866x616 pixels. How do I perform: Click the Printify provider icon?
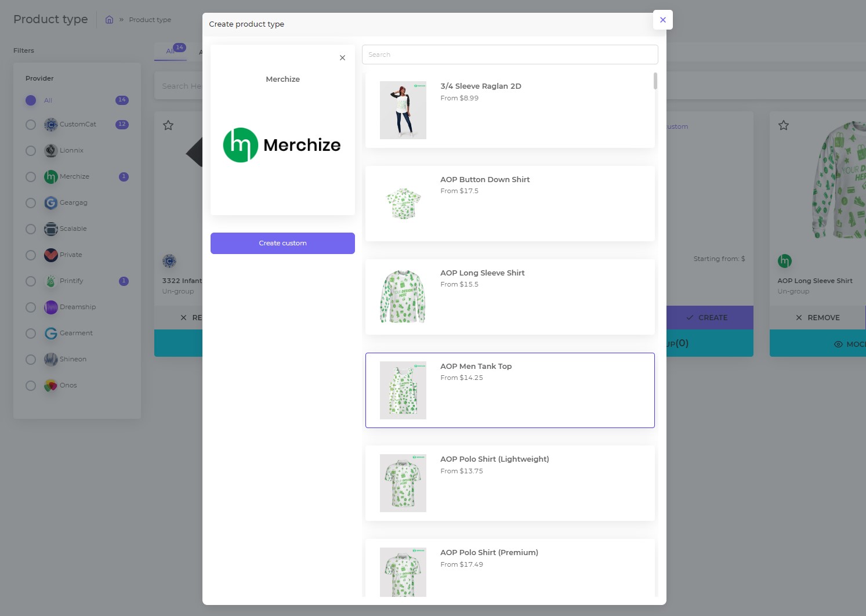(x=51, y=281)
